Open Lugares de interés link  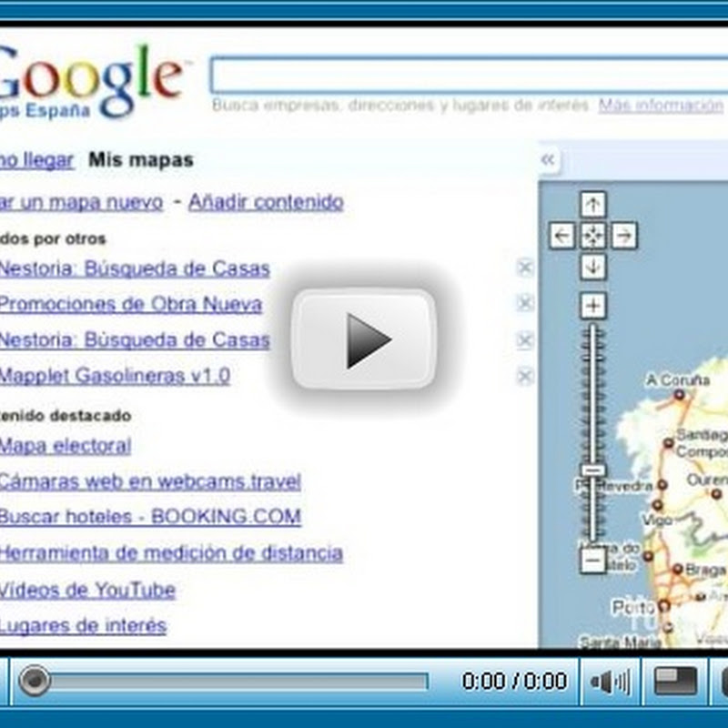click(83, 626)
